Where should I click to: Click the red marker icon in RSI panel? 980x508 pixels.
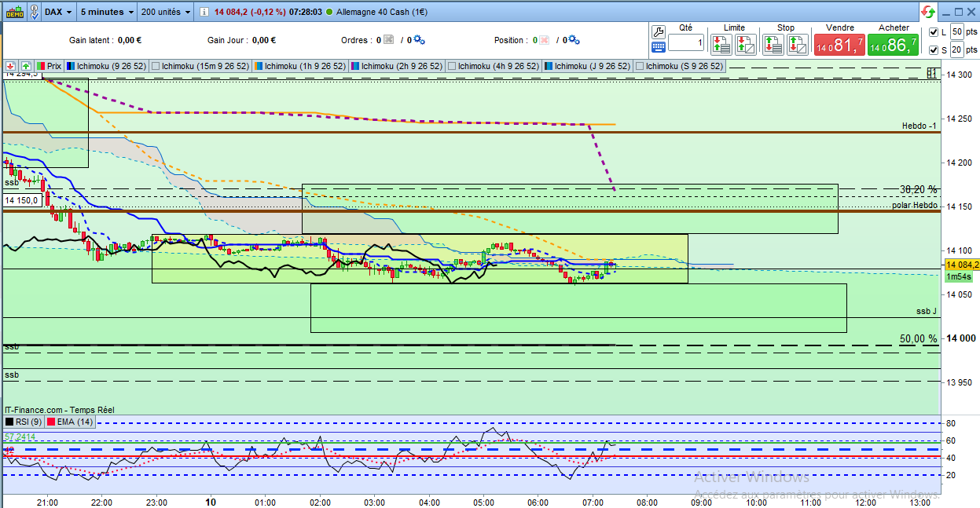coord(10,451)
